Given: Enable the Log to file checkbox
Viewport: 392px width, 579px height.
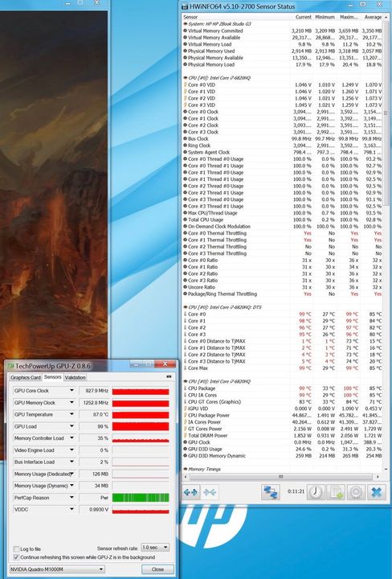Looking at the screenshot, I should coord(16,548).
